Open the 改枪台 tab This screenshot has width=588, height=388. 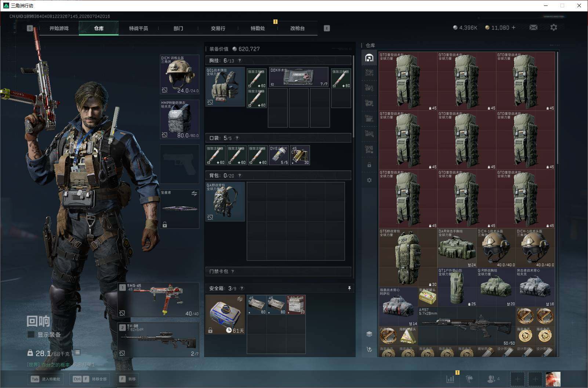coord(297,28)
